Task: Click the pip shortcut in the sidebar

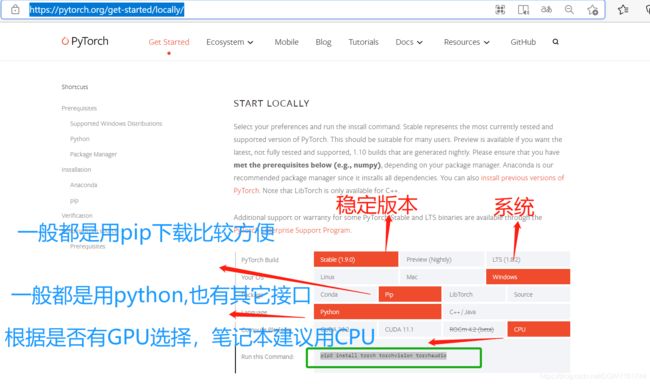Action: pyautogui.click(x=74, y=201)
